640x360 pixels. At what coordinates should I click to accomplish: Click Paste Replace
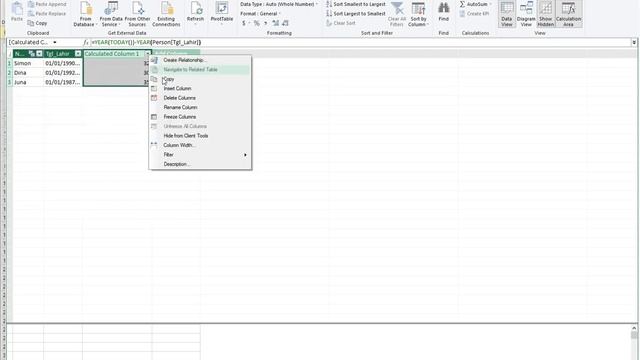coord(47,13)
